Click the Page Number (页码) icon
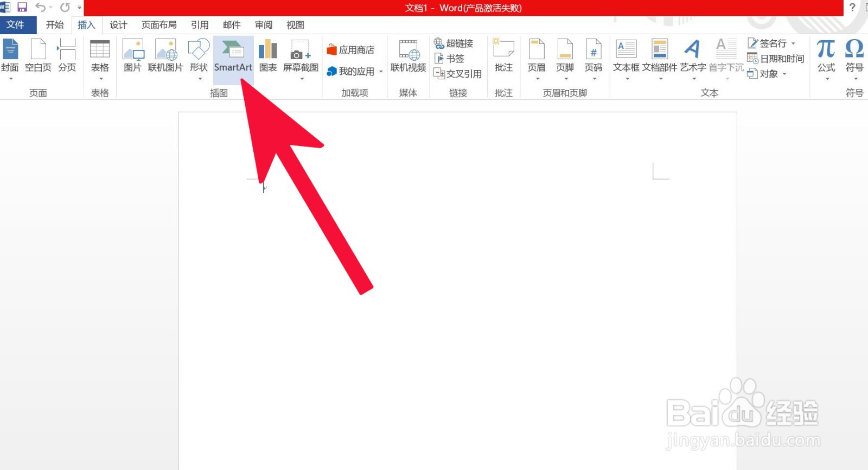This screenshot has width=868, height=470. click(593, 49)
